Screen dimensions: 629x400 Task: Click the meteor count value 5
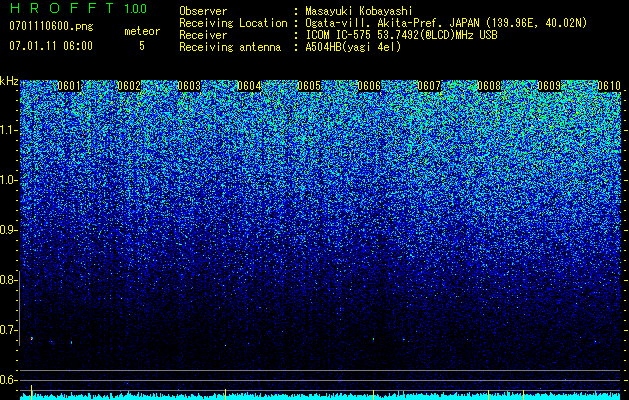(142, 46)
